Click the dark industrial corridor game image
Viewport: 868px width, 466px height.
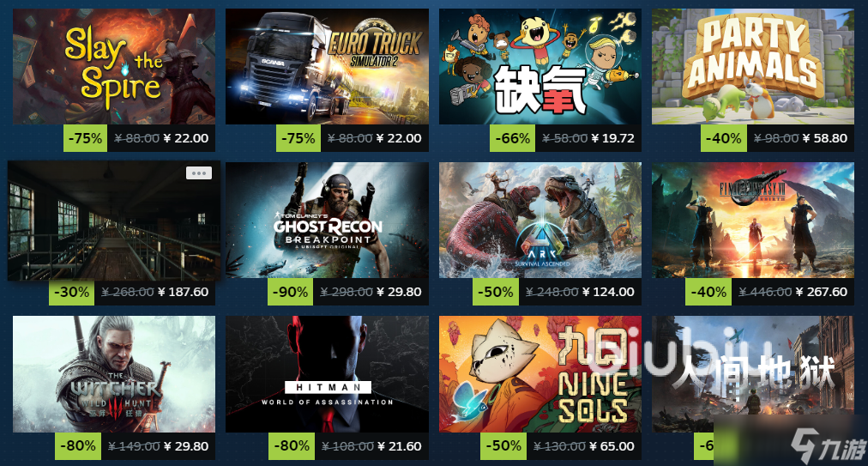point(114,221)
